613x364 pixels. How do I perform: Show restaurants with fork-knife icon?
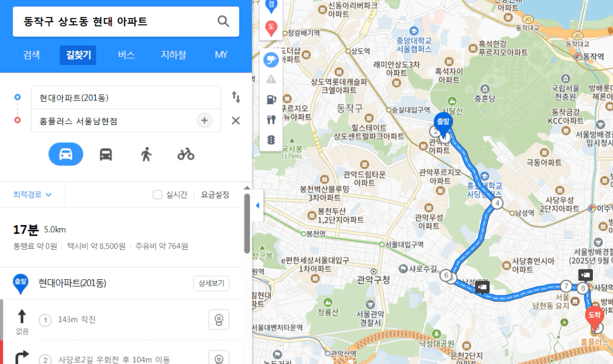pyautogui.click(x=271, y=120)
